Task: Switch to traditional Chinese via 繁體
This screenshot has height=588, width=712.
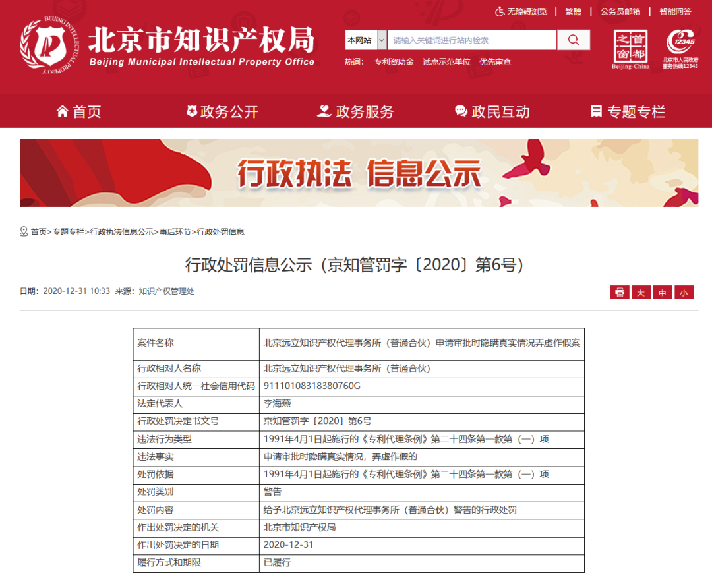Action: pyautogui.click(x=573, y=11)
